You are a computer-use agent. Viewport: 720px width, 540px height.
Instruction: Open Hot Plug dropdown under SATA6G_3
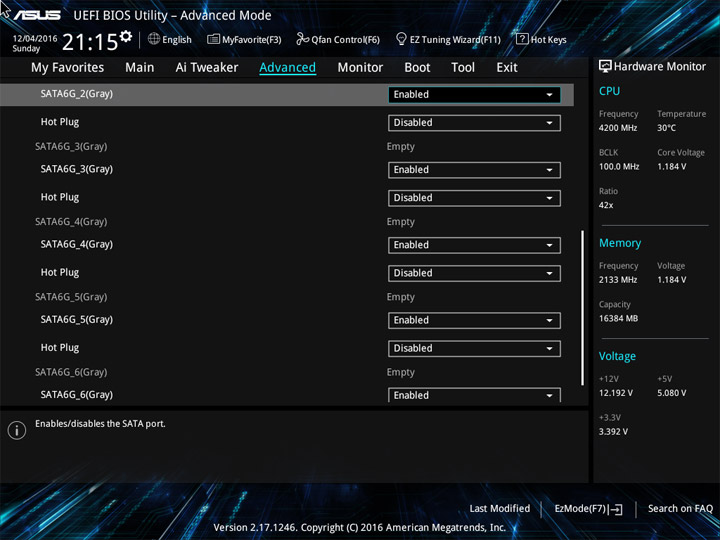tap(474, 198)
